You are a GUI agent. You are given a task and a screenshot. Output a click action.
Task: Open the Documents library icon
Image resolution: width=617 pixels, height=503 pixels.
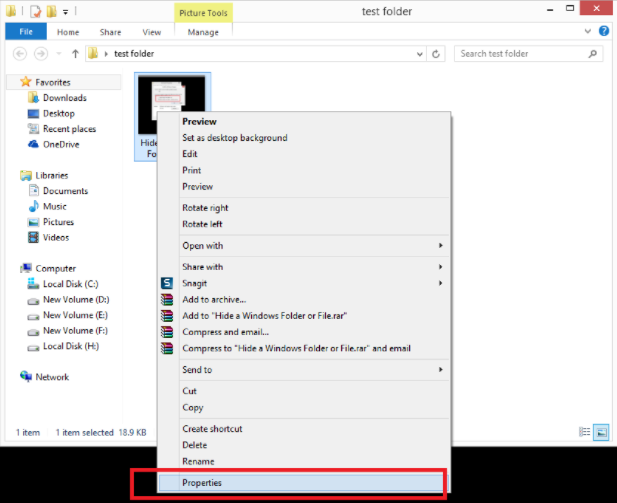[x=34, y=191]
